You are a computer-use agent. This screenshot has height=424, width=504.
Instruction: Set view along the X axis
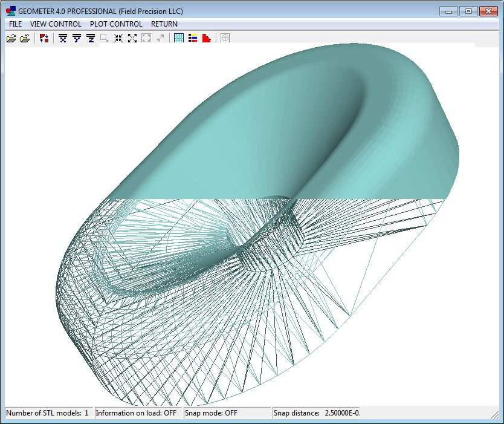(x=62, y=39)
